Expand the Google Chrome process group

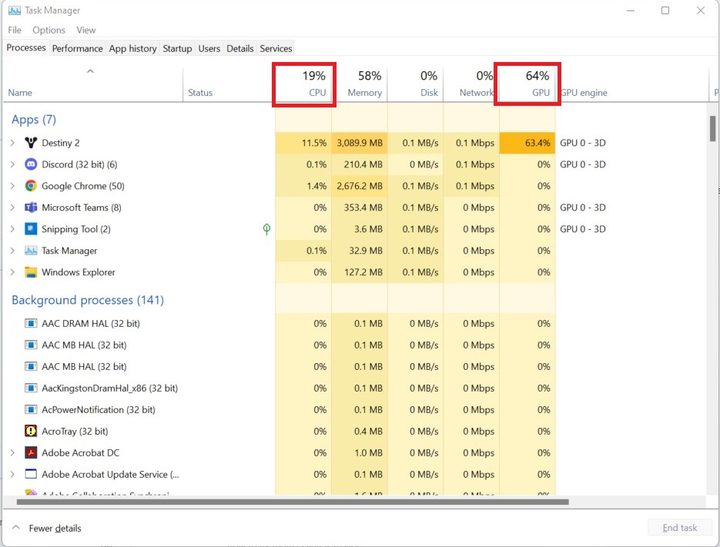12,186
